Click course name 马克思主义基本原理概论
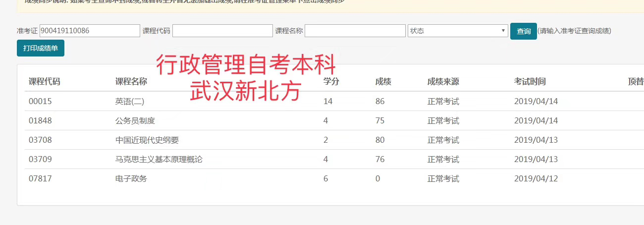644x225 pixels. tap(159, 159)
